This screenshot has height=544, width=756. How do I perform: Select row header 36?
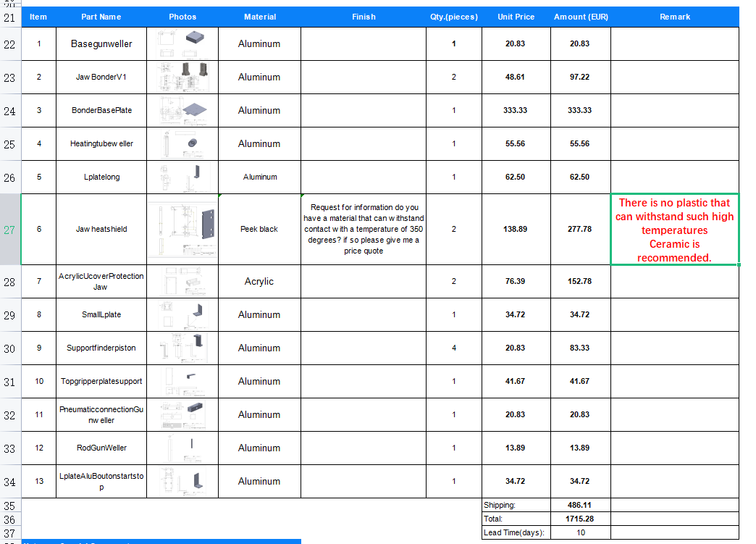(10, 519)
